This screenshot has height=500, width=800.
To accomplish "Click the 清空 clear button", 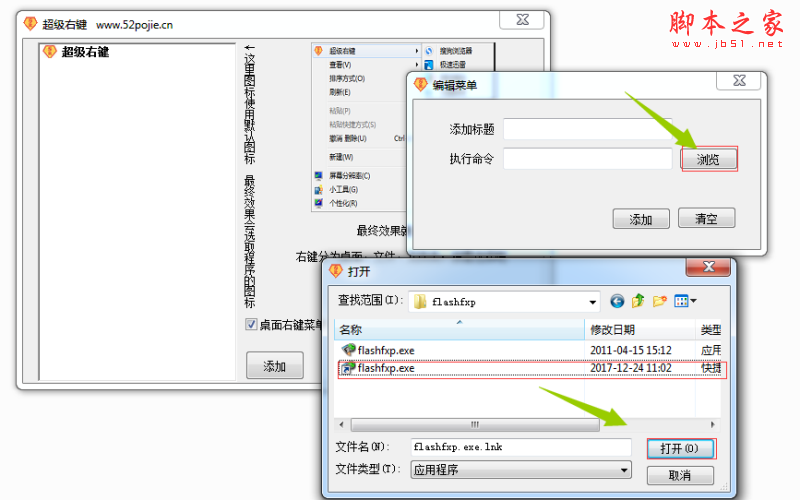I will [x=706, y=218].
